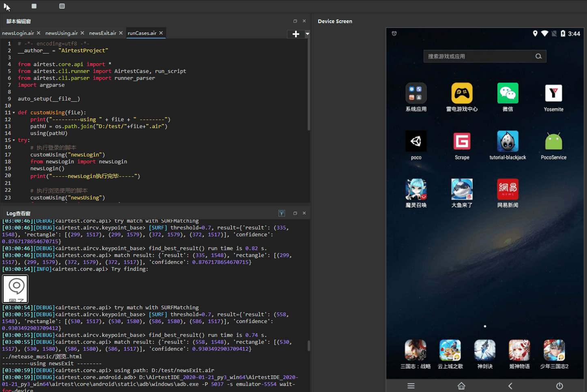This screenshot has width=587, height=392.
Task: Close the newsUsing.air tab
Action: click(x=82, y=33)
